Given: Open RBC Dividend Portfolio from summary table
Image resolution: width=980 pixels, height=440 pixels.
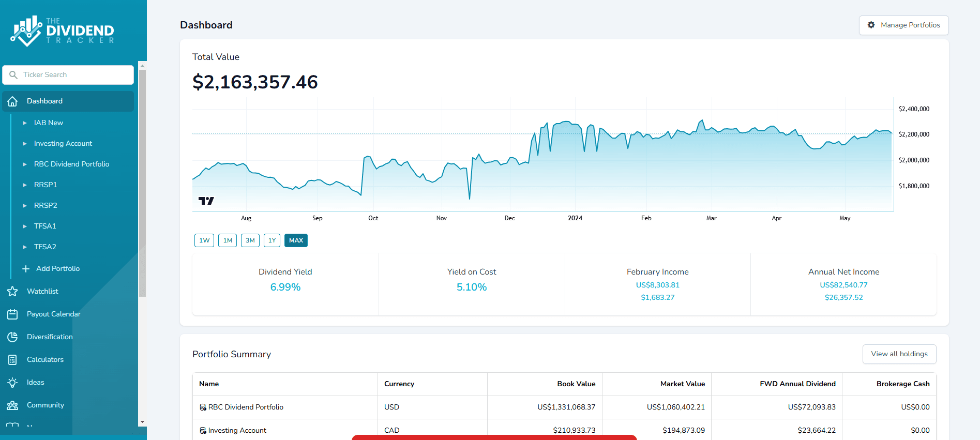Looking at the screenshot, I should click(x=246, y=407).
